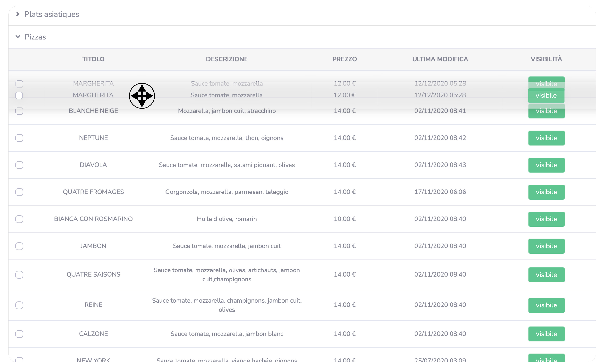Image resolution: width=606 pixels, height=364 pixels.
Task: Select the QUATRE FROMAGES checkbox
Action: pyautogui.click(x=19, y=192)
